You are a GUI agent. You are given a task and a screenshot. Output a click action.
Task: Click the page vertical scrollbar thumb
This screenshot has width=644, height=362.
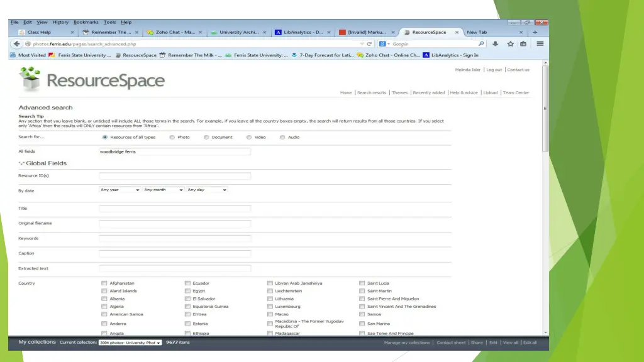point(545,109)
